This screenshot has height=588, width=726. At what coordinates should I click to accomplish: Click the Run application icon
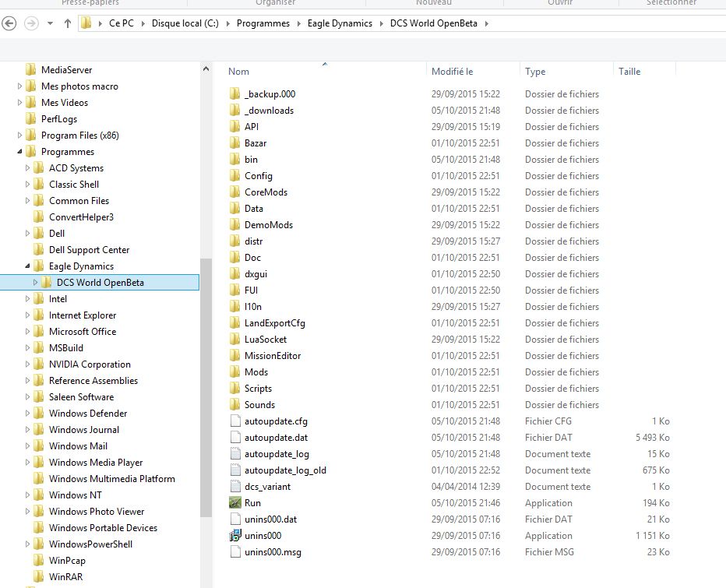coord(236,503)
